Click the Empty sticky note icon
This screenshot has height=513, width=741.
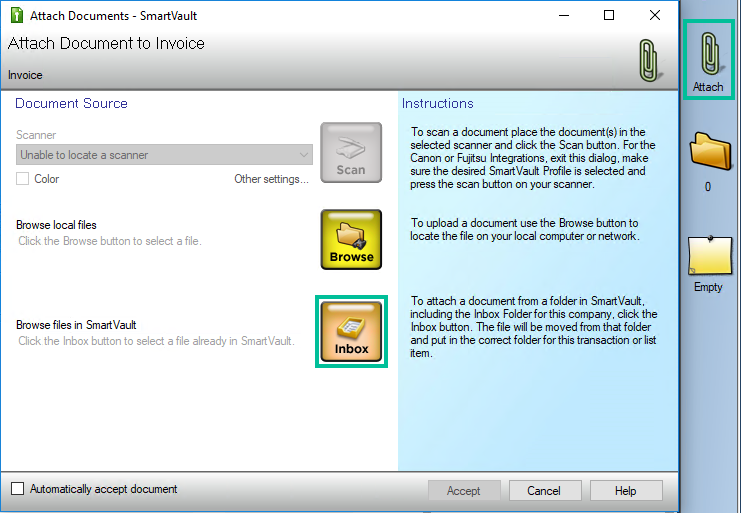tap(708, 256)
